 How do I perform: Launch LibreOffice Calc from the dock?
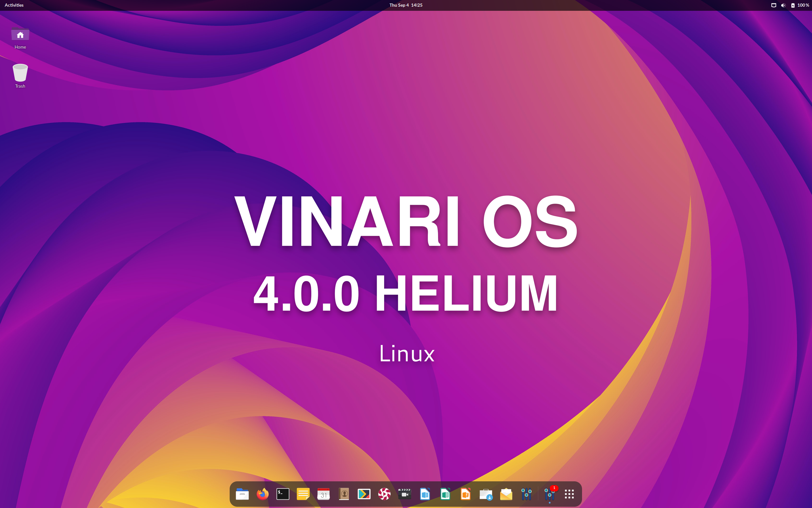pyautogui.click(x=445, y=494)
